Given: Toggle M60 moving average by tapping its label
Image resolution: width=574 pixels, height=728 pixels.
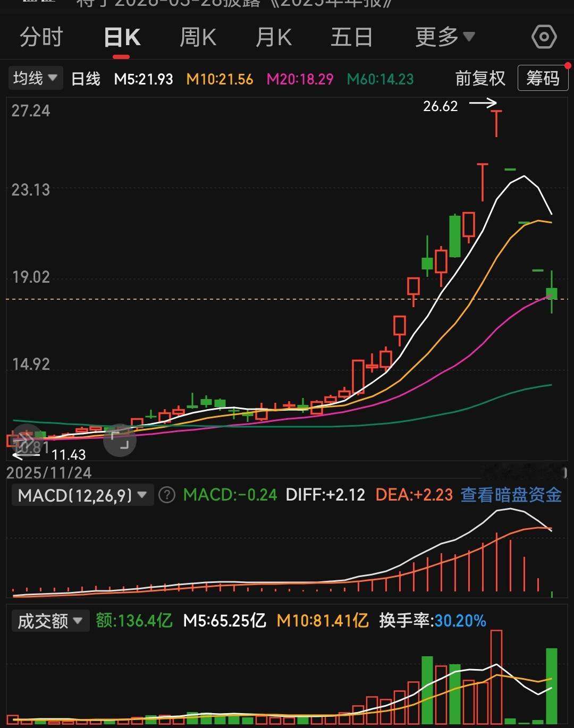Looking at the screenshot, I should coord(379,78).
